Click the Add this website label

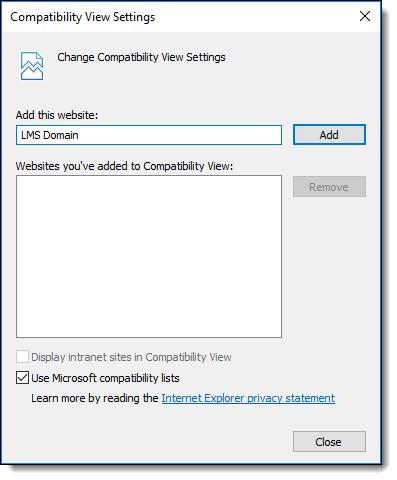[x=57, y=115]
